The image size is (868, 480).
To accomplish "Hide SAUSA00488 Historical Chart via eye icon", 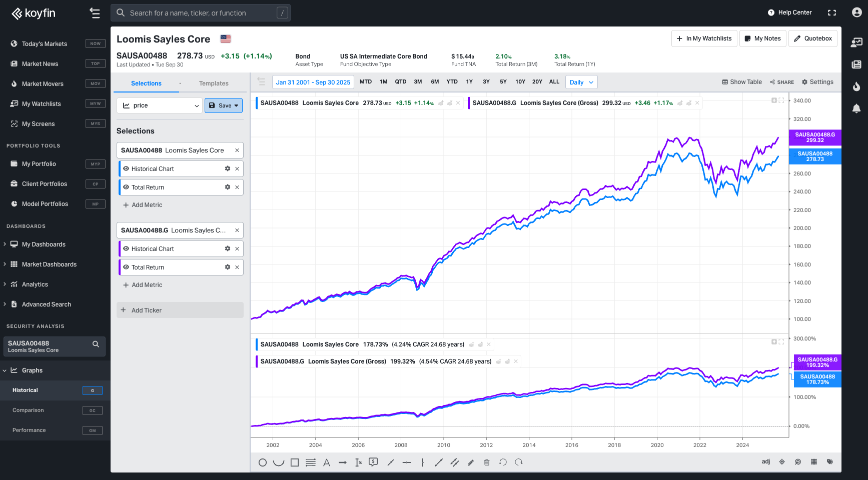I will (126, 169).
